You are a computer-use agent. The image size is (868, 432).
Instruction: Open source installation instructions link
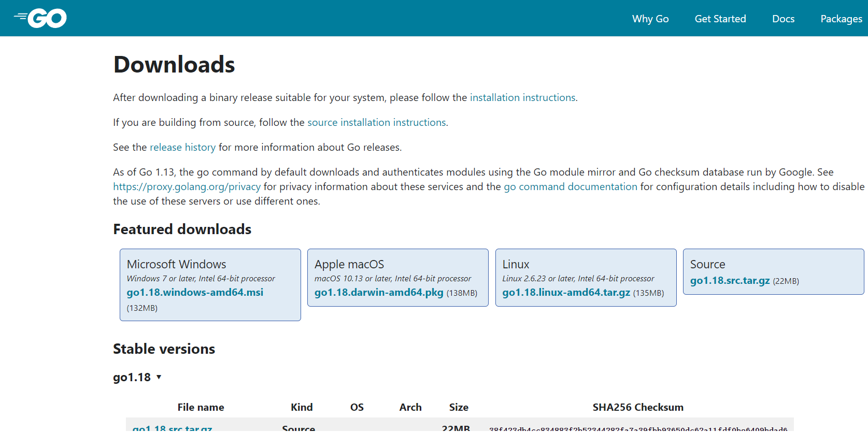377,122
